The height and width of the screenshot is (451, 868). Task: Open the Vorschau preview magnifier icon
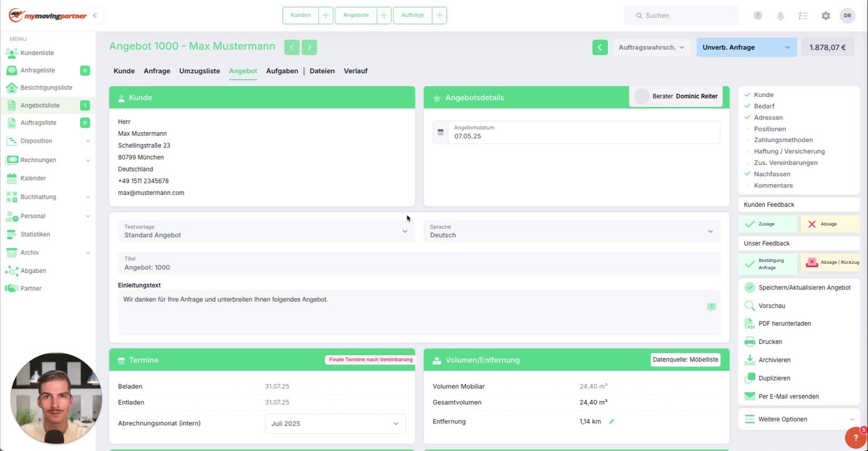(750, 306)
